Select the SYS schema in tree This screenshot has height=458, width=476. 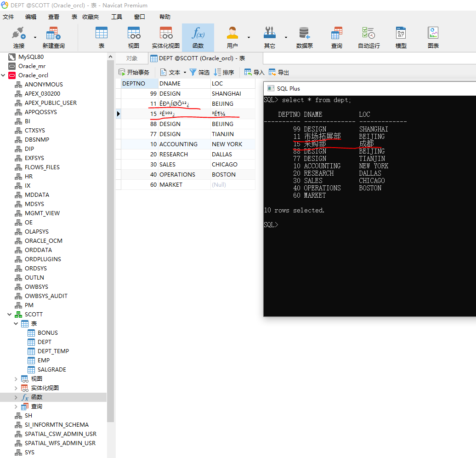click(x=29, y=452)
